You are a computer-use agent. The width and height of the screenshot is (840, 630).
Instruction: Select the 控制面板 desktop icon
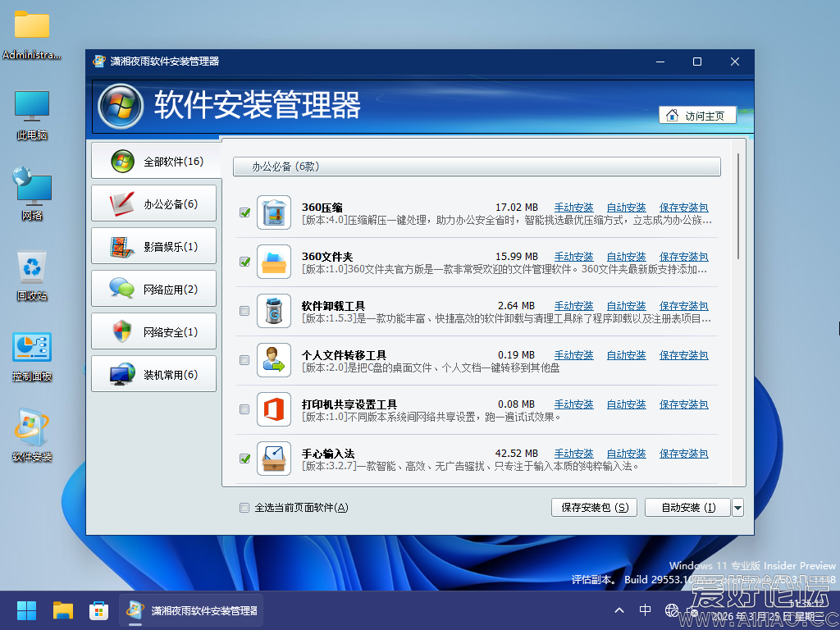pyautogui.click(x=32, y=357)
